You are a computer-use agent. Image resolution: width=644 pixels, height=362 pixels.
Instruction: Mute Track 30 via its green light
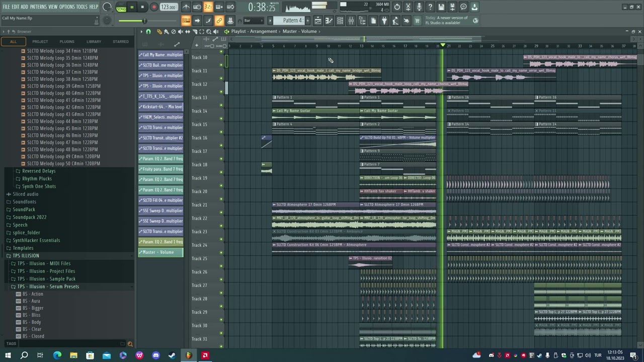221,333
